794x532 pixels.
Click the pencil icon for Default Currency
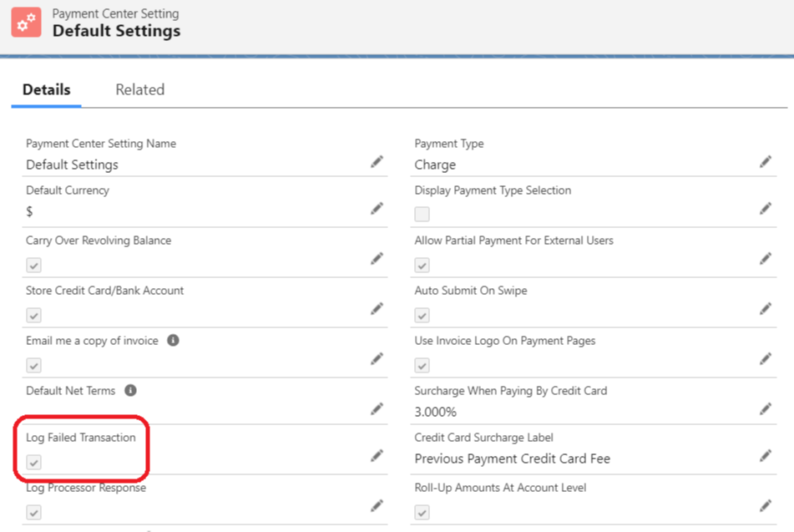tap(377, 209)
